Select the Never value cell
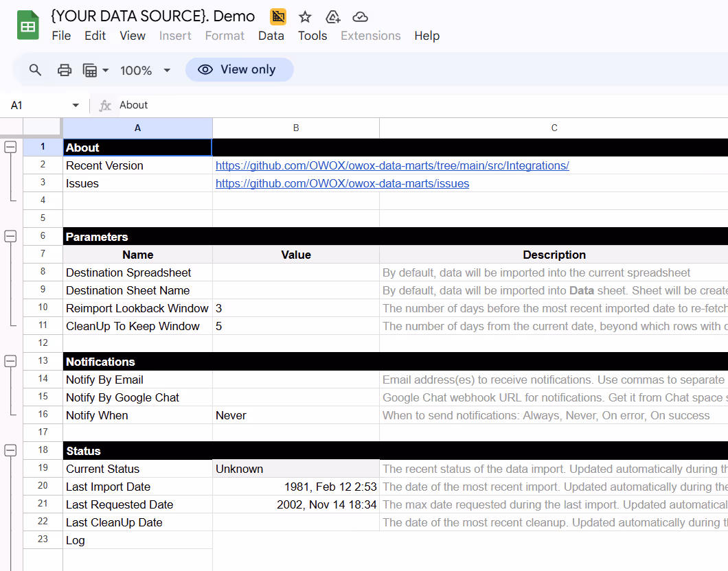The width and height of the screenshot is (728, 571). coord(296,415)
